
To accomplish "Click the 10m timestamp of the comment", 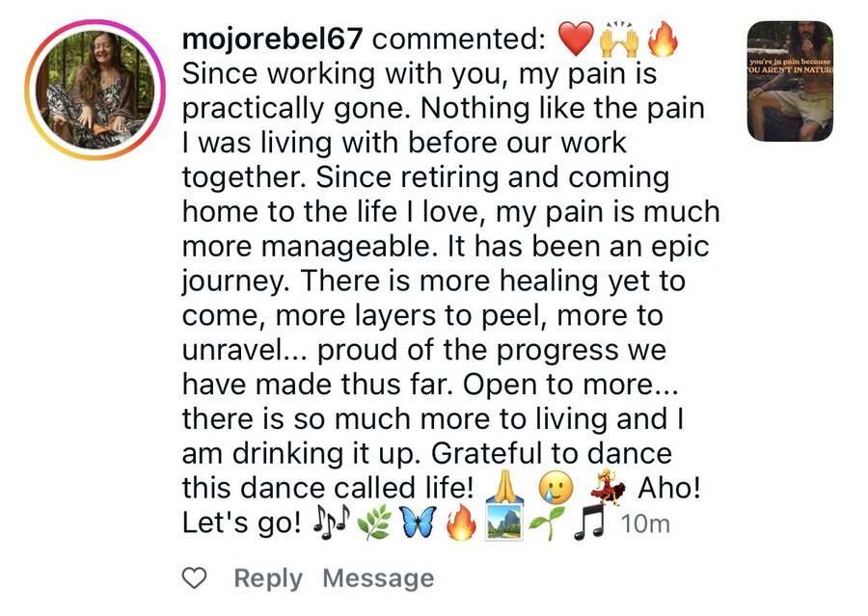I will (x=645, y=523).
